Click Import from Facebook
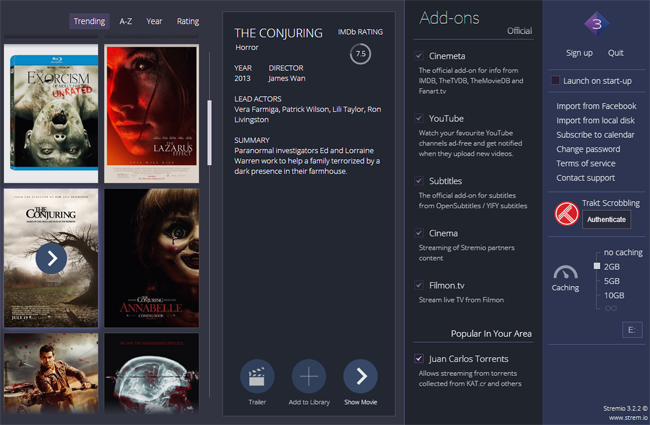The width and height of the screenshot is (650, 425). coord(596,106)
